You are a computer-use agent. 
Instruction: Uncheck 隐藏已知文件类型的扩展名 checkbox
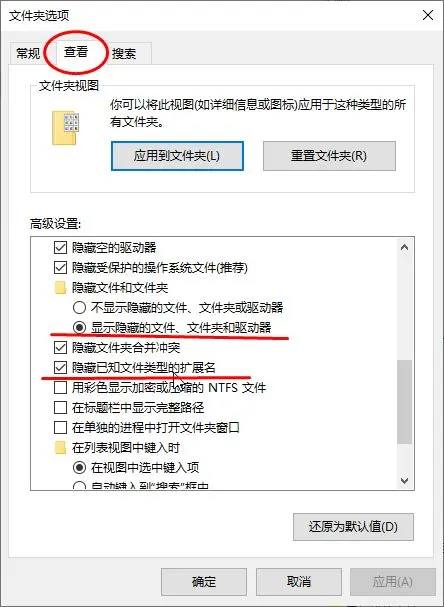[60, 367]
